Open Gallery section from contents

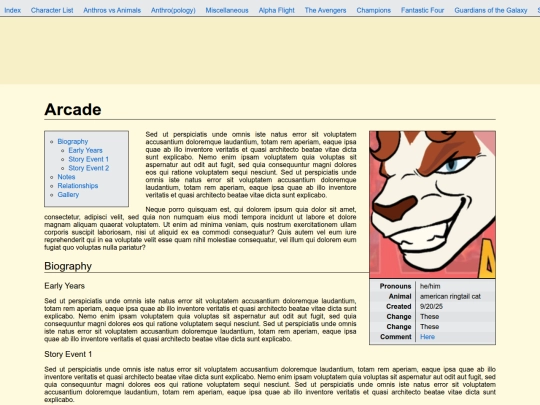click(68, 195)
